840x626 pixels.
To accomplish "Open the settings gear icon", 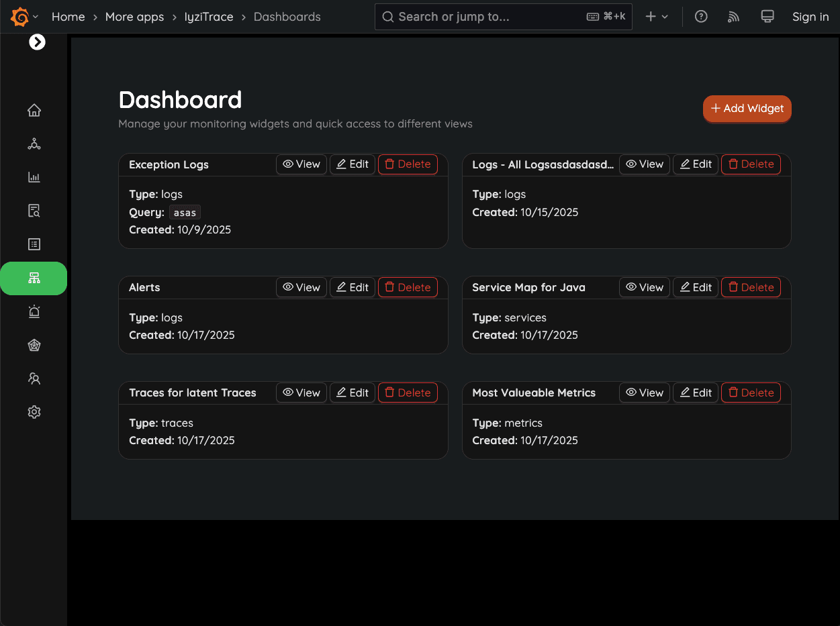I will pyautogui.click(x=34, y=411).
